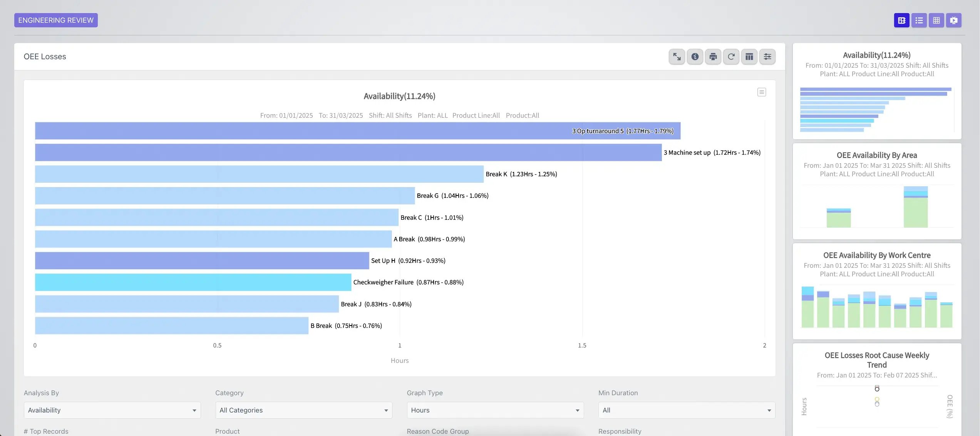Open the column layout icon in OEE Losses toolbar
The width and height of the screenshot is (980, 436).
749,57
